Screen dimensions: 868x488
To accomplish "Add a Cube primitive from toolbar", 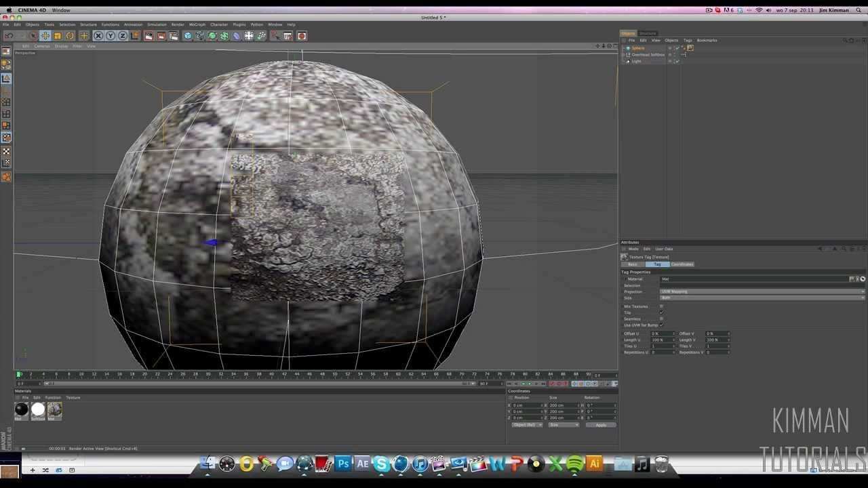I will click(x=188, y=36).
